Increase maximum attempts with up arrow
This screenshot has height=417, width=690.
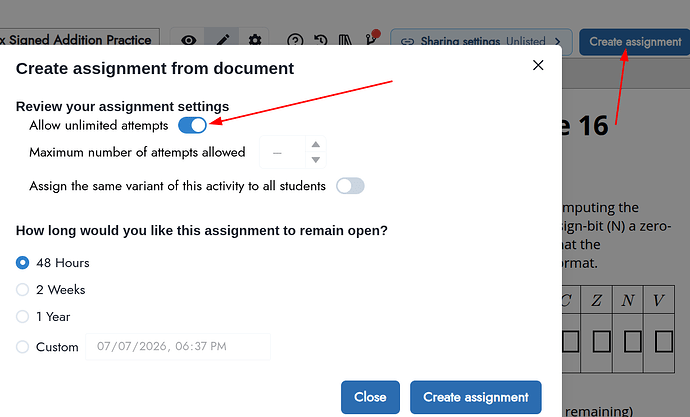pos(316,144)
